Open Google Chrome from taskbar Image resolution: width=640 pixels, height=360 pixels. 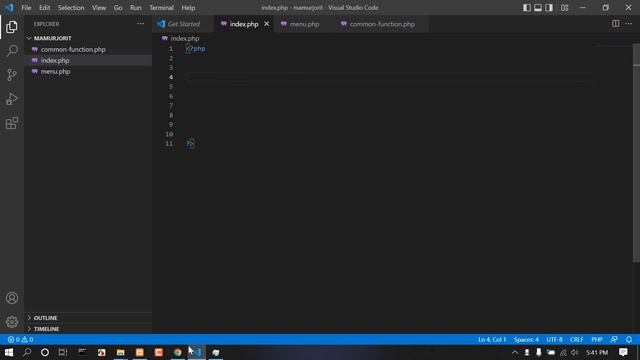tap(178, 352)
